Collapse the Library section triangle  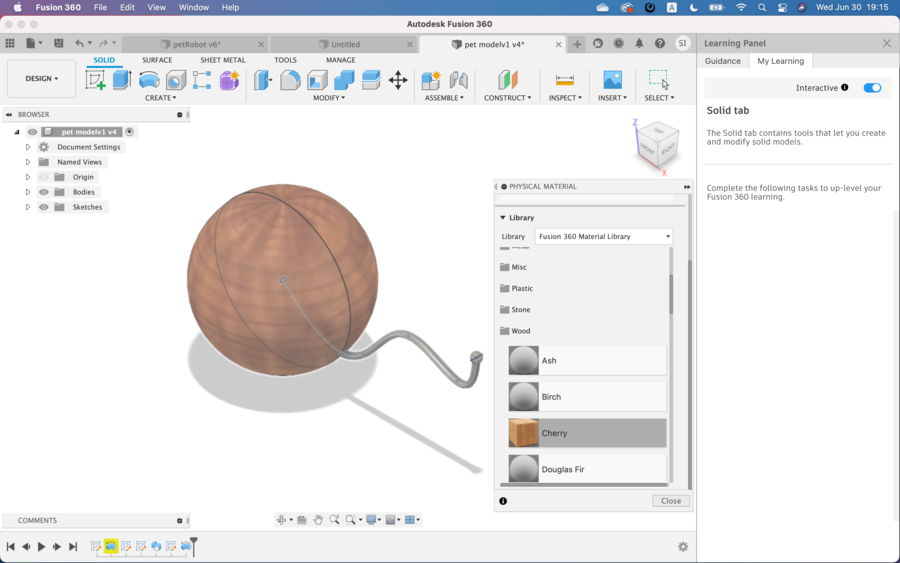[x=503, y=218]
